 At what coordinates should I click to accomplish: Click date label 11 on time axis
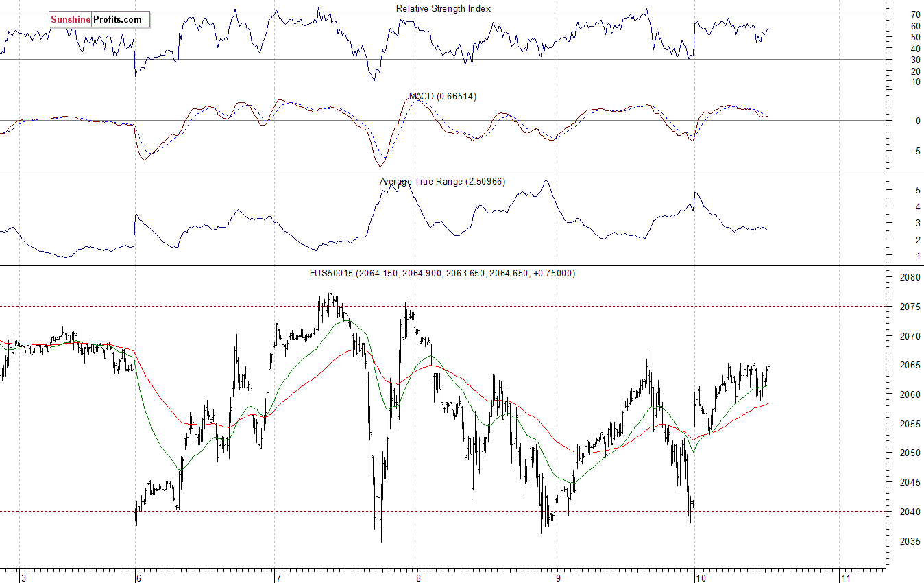point(844,578)
